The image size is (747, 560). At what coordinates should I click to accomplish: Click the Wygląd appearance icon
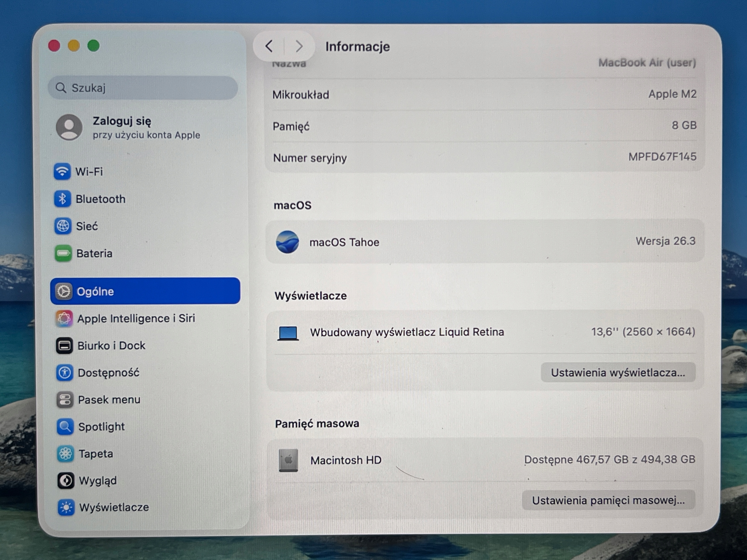click(x=66, y=481)
